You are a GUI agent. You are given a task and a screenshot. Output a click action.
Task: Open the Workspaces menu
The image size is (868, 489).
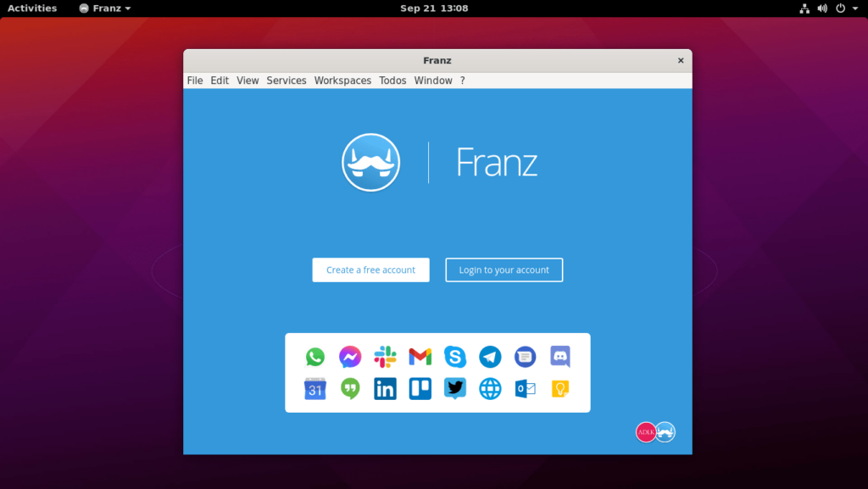coord(342,81)
